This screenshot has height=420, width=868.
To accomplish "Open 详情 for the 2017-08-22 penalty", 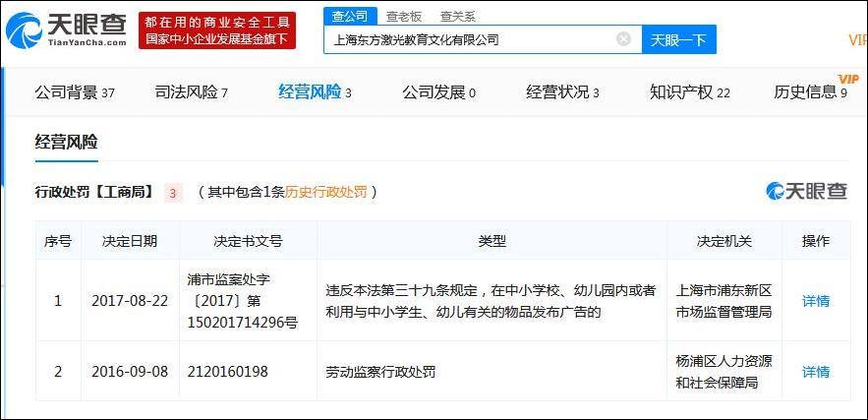I will [x=816, y=301].
